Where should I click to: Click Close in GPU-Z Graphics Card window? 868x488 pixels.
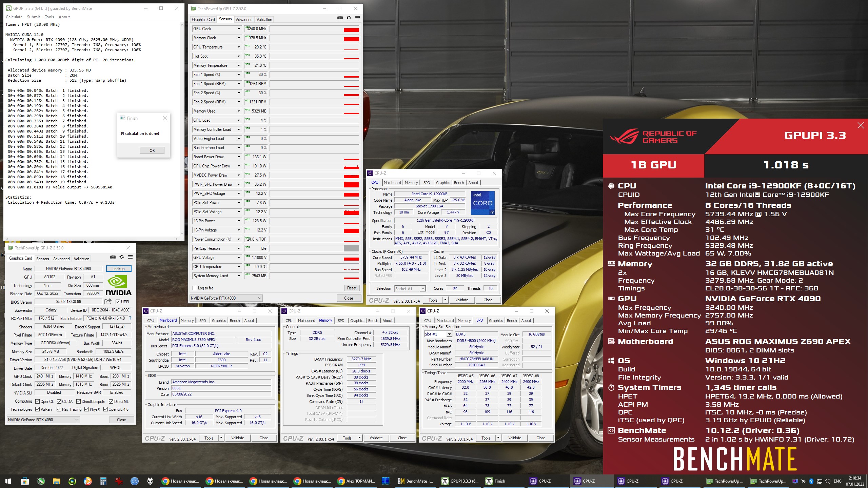pyautogui.click(x=121, y=420)
